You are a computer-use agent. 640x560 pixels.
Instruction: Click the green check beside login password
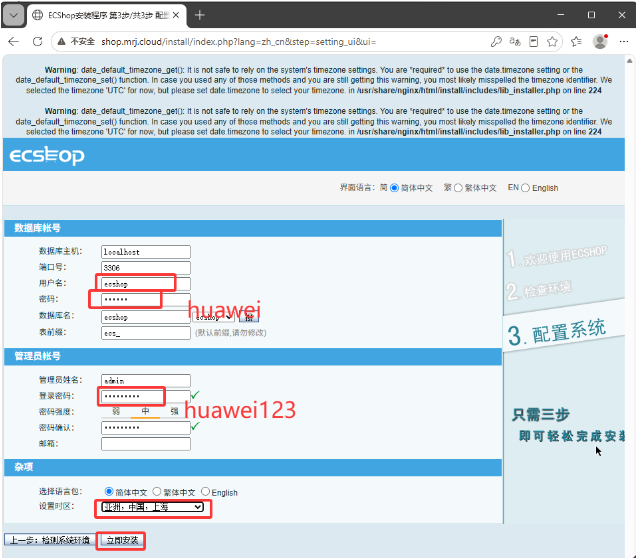(195, 395)
